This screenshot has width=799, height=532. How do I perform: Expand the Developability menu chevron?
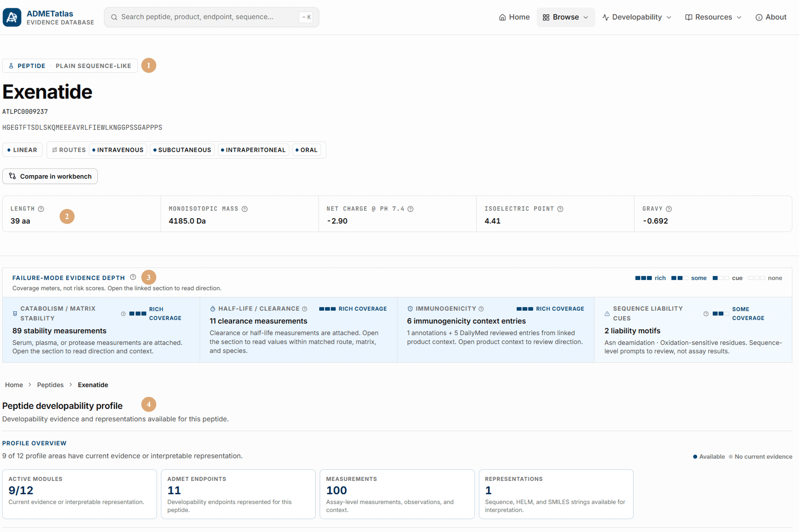[669, 17]
